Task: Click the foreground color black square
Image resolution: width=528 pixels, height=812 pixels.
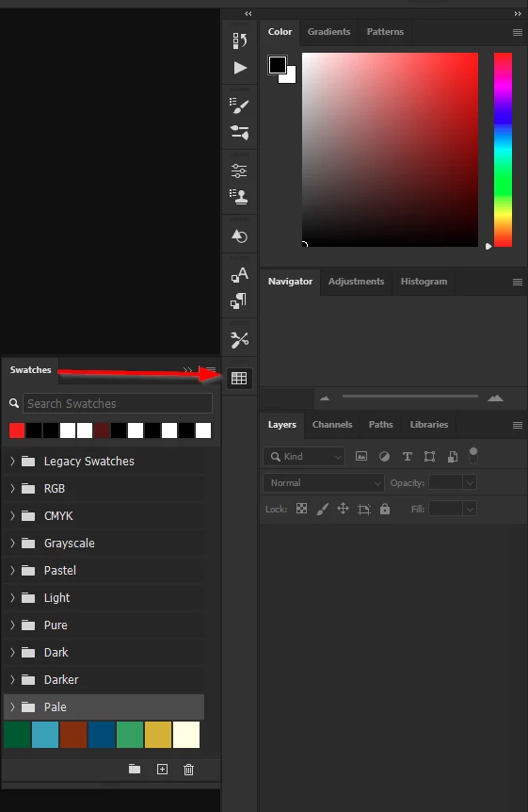Action: [x=277, y=64]
